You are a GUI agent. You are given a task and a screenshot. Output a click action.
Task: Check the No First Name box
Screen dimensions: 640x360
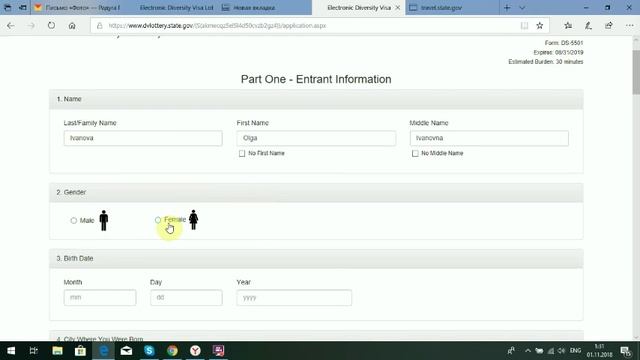(x=242, y=153)
